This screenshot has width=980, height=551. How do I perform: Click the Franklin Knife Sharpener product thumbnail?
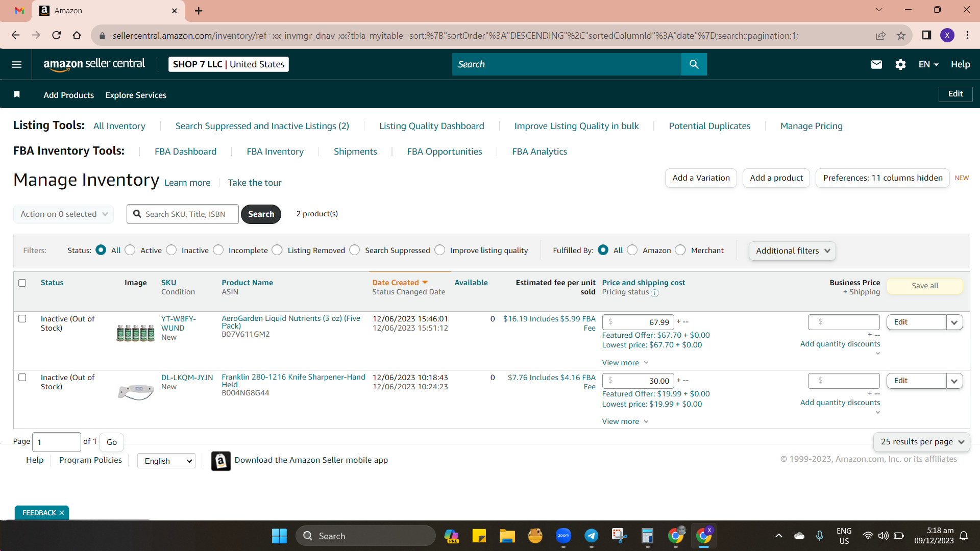[x=136, y=392]
